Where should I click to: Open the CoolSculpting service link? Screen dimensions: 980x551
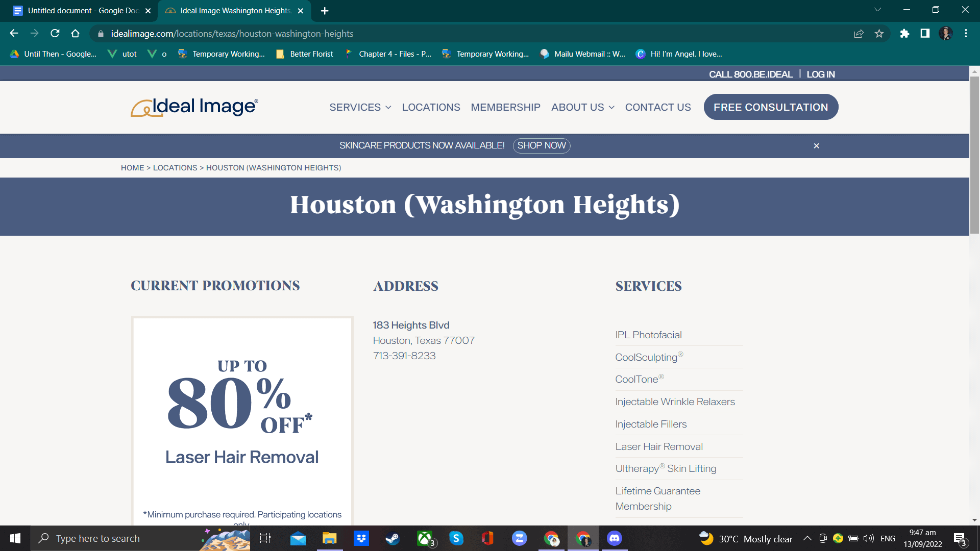[649, 357]
